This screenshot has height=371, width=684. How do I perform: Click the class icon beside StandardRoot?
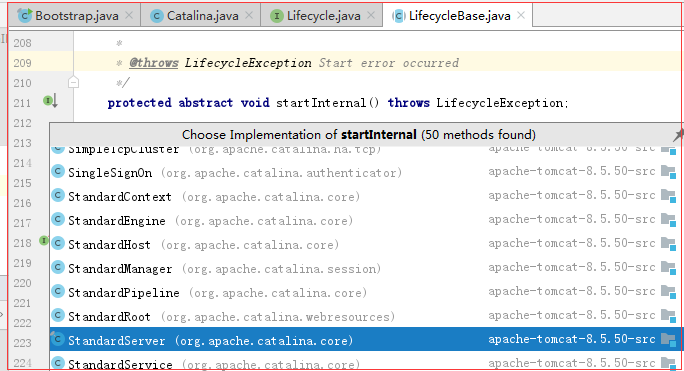pyautogui.click(x=58, y=315)
